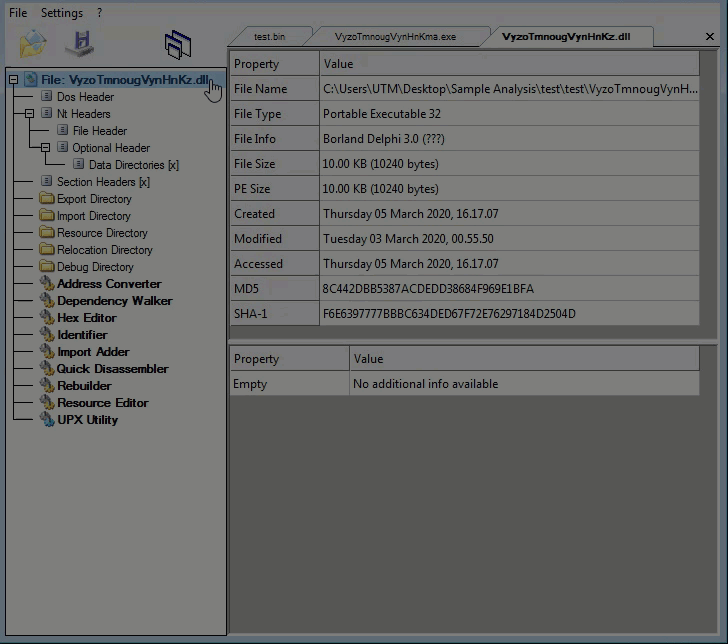The height and width of the screenshot is (644, 728).
Task: Select the MD5 hash value cell
Action: pos(509,289)
